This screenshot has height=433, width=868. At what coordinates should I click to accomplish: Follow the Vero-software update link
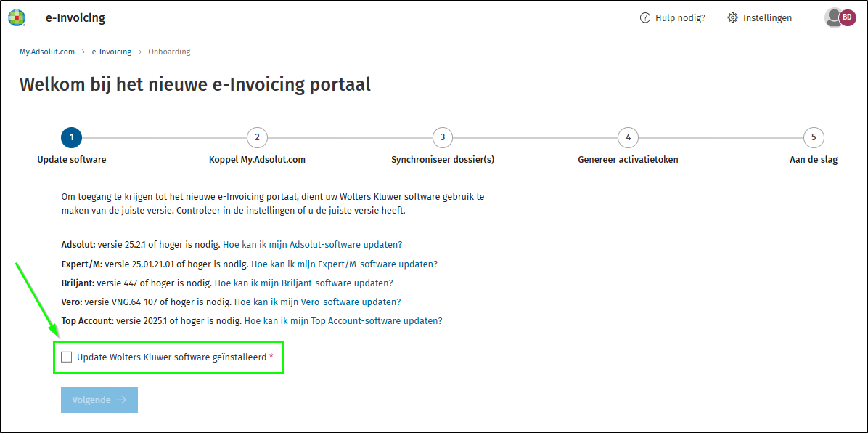pyautogui.click(x=317, y=302)
